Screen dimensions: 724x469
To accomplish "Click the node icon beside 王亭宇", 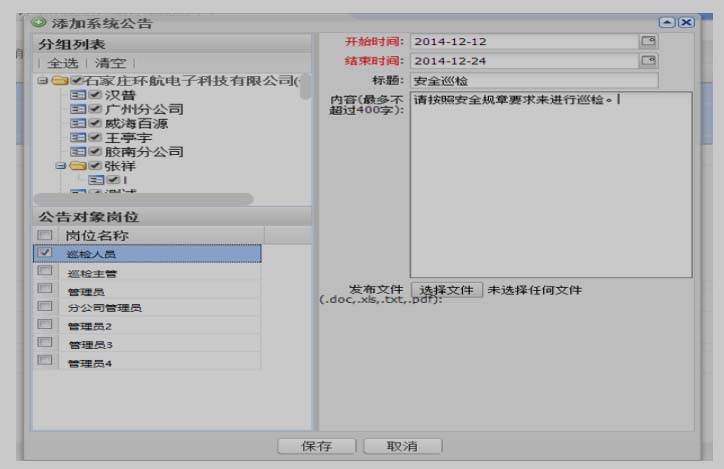I will (78, 138).
